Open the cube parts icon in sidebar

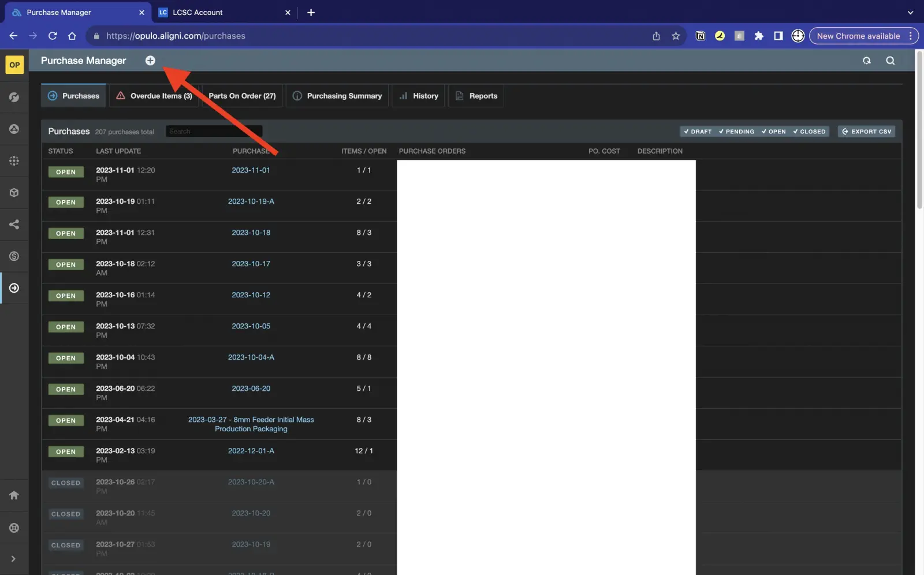(x=14, y=193)
